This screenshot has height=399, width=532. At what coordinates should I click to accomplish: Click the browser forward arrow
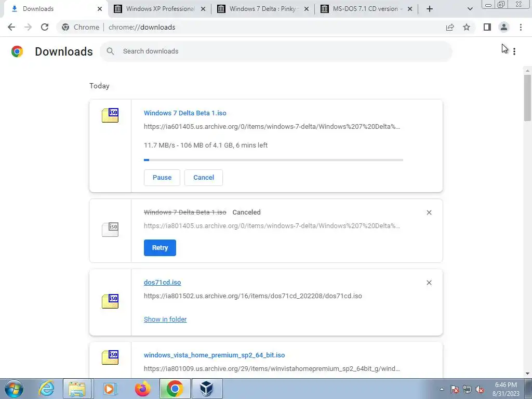coord(28,27)
